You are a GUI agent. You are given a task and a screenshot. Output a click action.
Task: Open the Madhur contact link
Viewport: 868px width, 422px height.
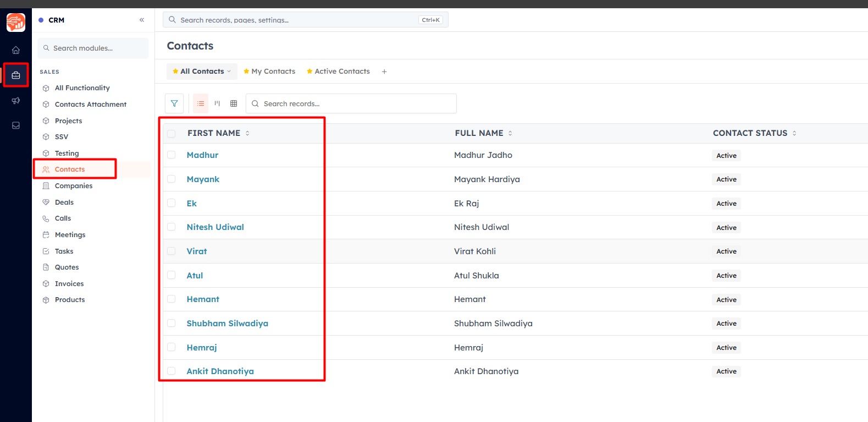202,155
